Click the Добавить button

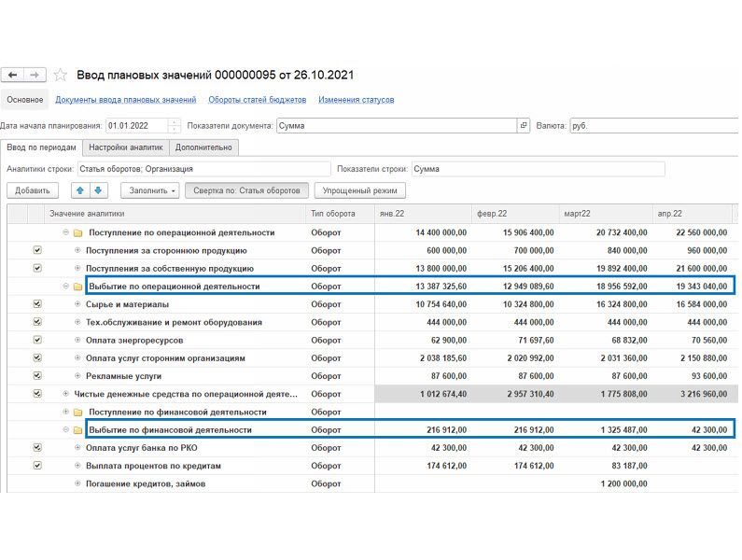click(x=32, y=190)
